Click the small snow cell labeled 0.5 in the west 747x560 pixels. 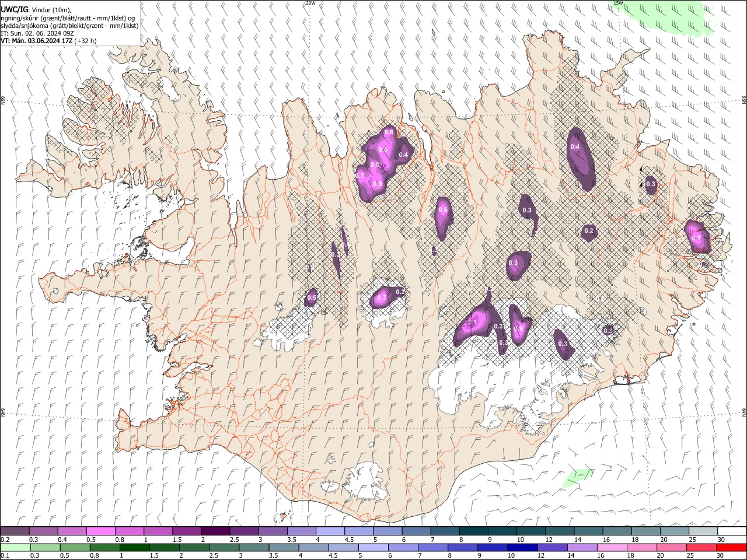[x=312, y=297]
